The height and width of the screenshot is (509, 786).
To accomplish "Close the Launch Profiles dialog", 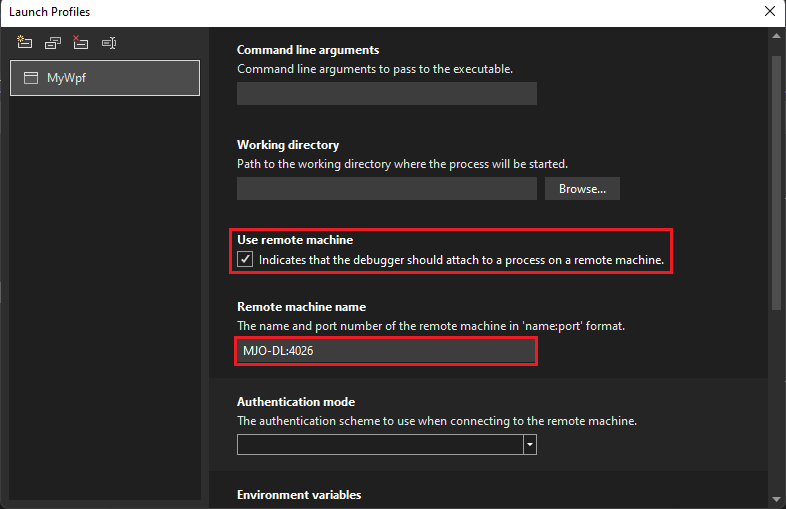I will [x=770, y=11].
